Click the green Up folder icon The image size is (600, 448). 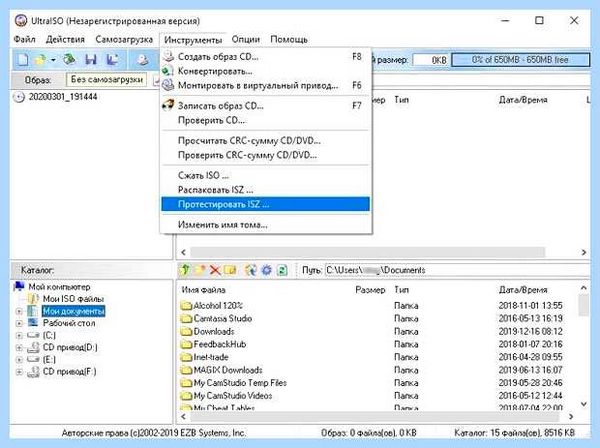pos(185,270)
